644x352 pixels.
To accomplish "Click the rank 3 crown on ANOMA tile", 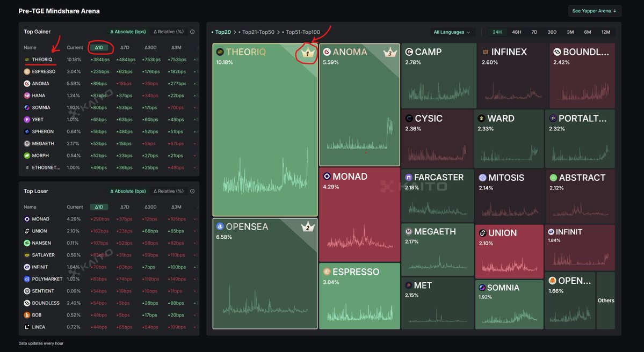I will (390, 52).
